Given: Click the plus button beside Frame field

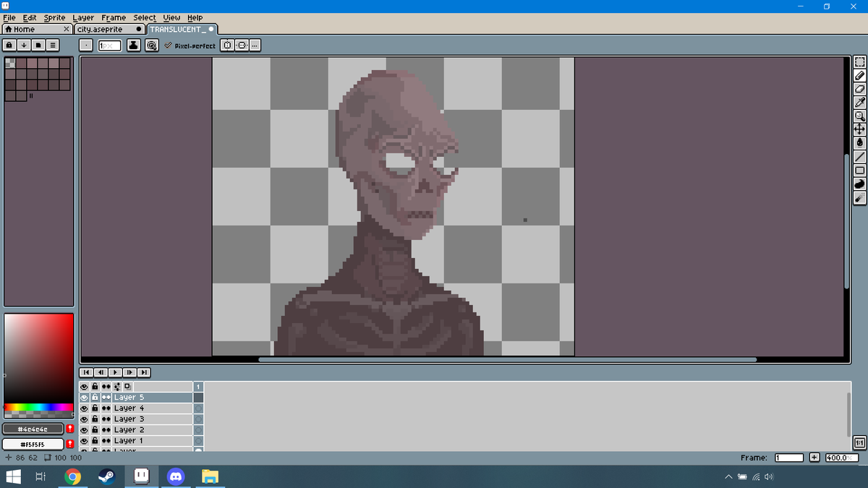Looking at the screenshot, I should click(x=814, y=458).
